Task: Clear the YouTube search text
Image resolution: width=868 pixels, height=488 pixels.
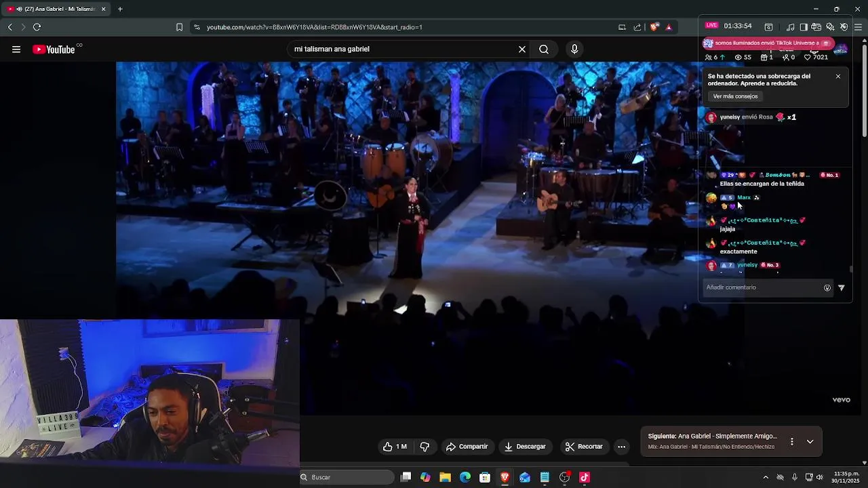Action: pyautogui.click(x=522, y=49)
